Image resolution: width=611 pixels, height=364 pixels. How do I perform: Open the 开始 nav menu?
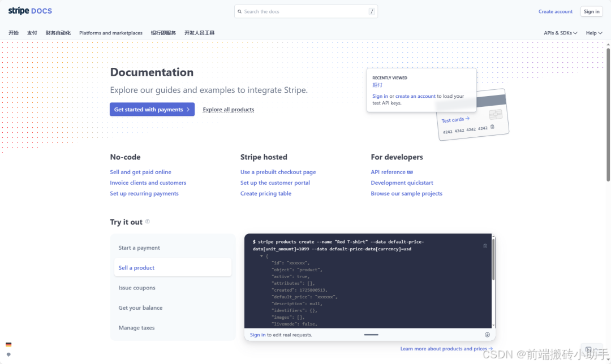tap(14, 33)
